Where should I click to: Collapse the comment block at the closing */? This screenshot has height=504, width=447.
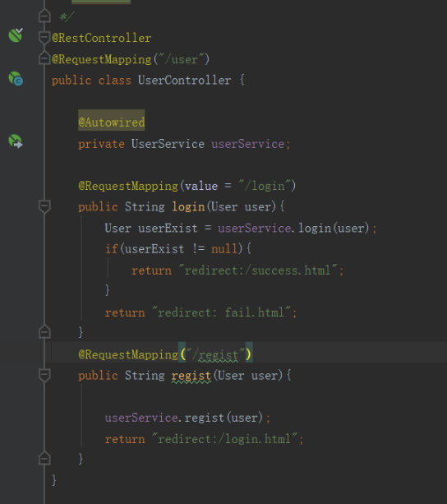click(44, 16)
